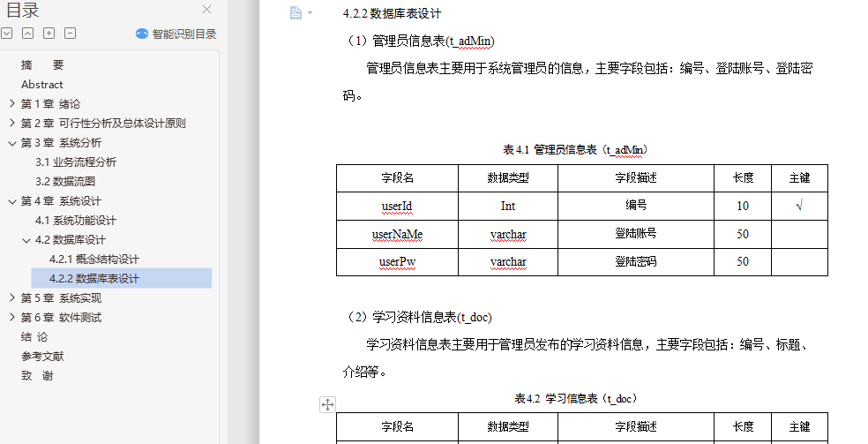This screenshot has height=444, width=868.
Task: Go to Abstract in the outline
Action: click(42, 85)
